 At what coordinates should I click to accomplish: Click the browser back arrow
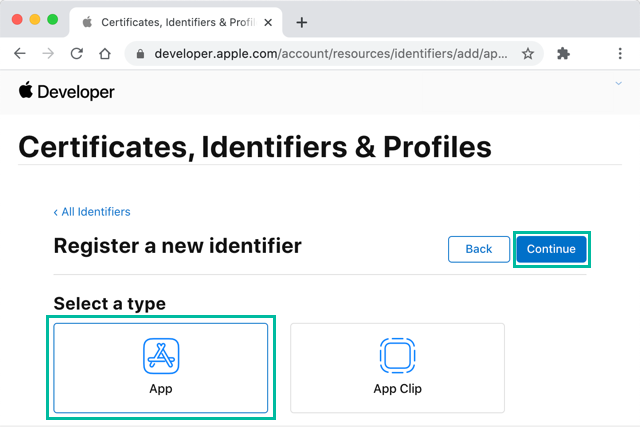pyautogui.click(x=20, y=53)
